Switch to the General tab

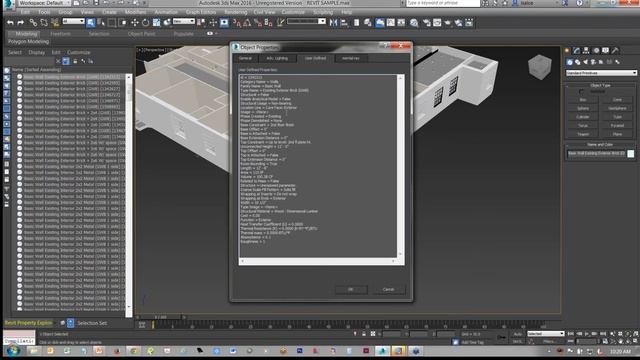245,58
